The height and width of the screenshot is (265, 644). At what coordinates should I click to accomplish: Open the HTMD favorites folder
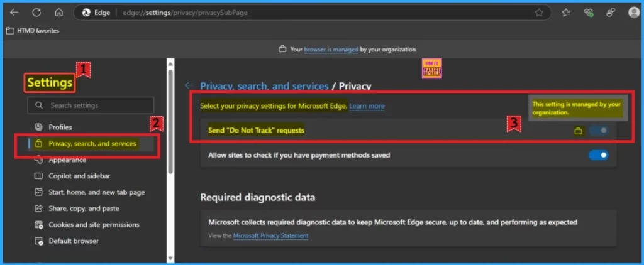click(33, 31)
